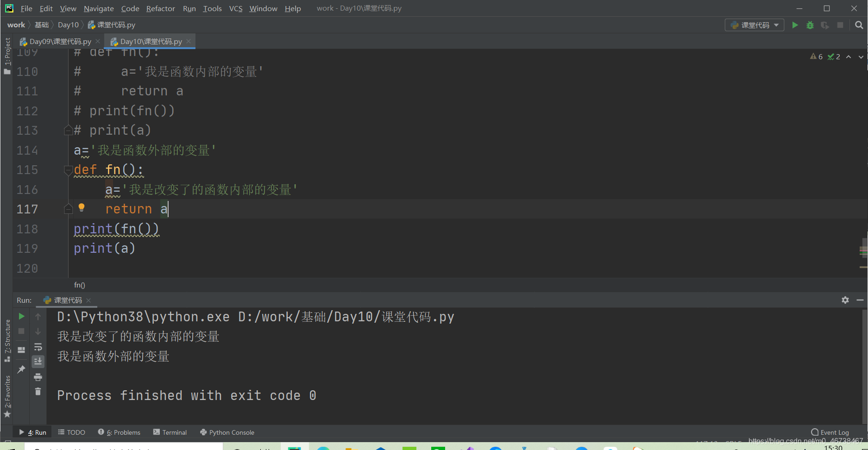Viewport: 868px width, 450px height.
Task: Click the typo count indicator showing 2
Action: click(834, 57)
